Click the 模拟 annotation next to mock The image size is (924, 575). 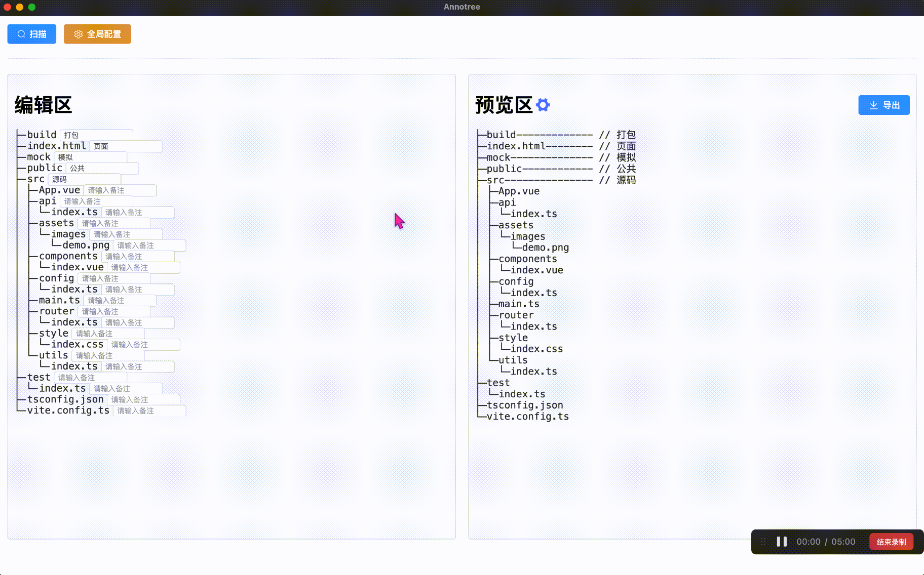click(x=91, y=157)
